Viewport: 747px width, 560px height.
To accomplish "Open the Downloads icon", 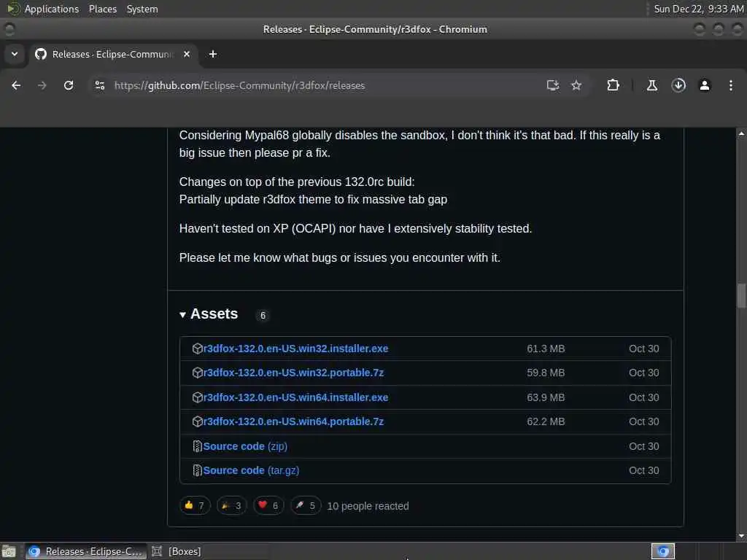I will tap(678, 85).
